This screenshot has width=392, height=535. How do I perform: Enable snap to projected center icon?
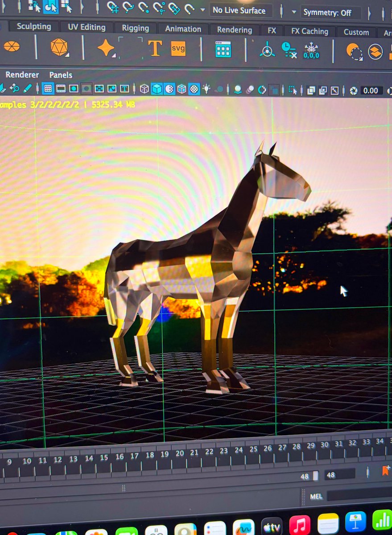coord(159,8)
